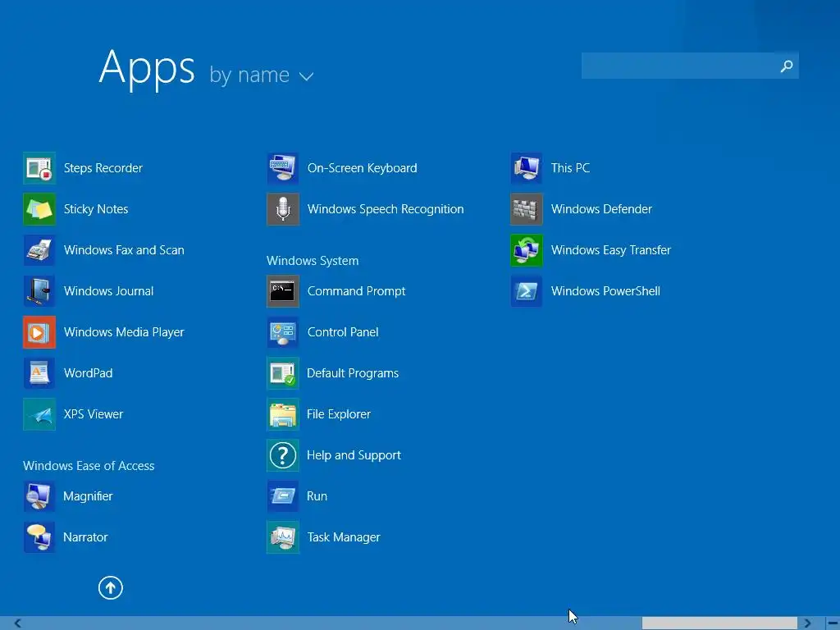Open Task Manager icon
Screen dimensions: 840x630
click(283, 537)
